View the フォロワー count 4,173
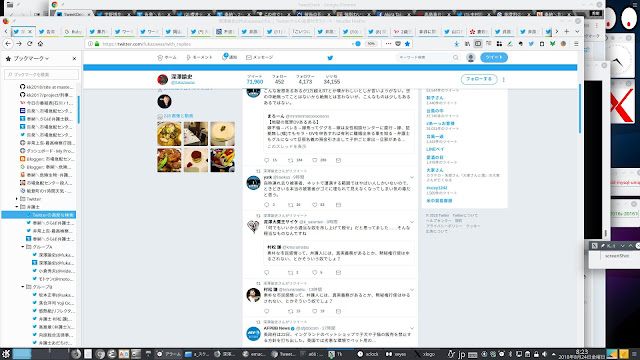Image resolution: width=640 pixels, height=360 pixels. tap(305, 79)
